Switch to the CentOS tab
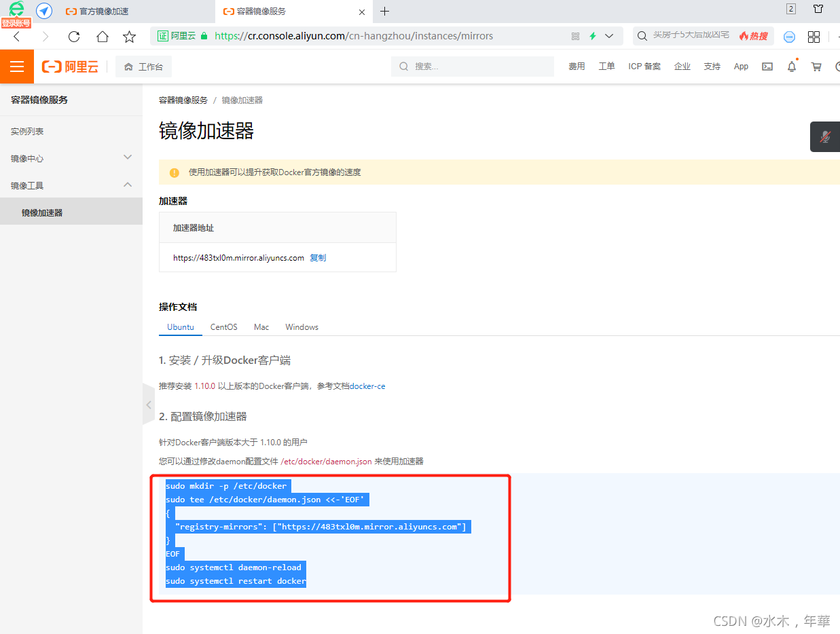 click(x=224, y=327)
